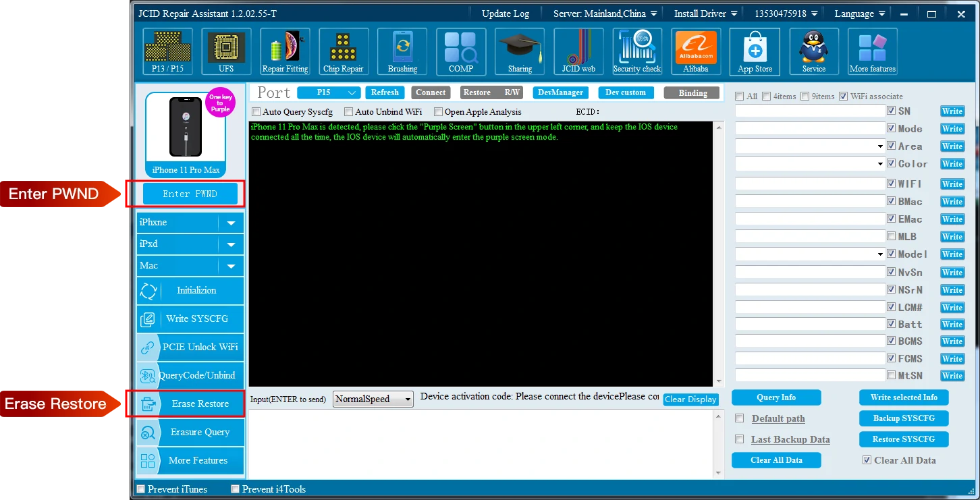Click the DevManager button
The width and height of the screenshot is (980, 500).
coord(560,92)
